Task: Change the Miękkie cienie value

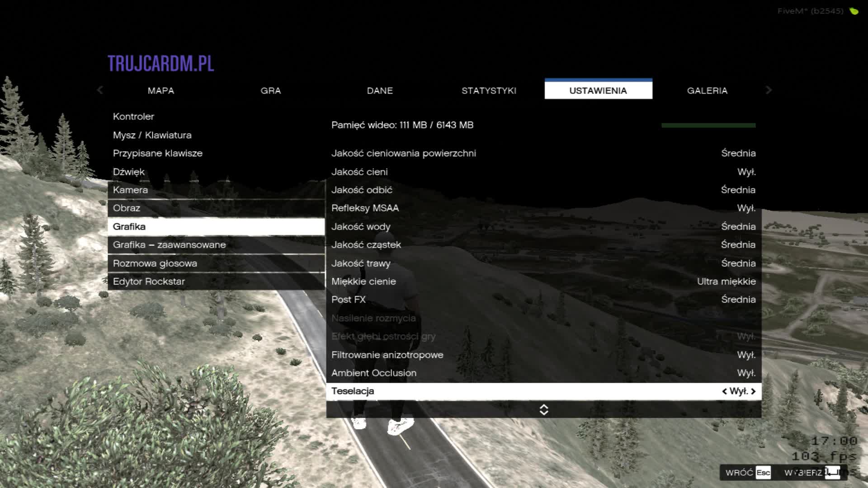Action: point(726,282)
